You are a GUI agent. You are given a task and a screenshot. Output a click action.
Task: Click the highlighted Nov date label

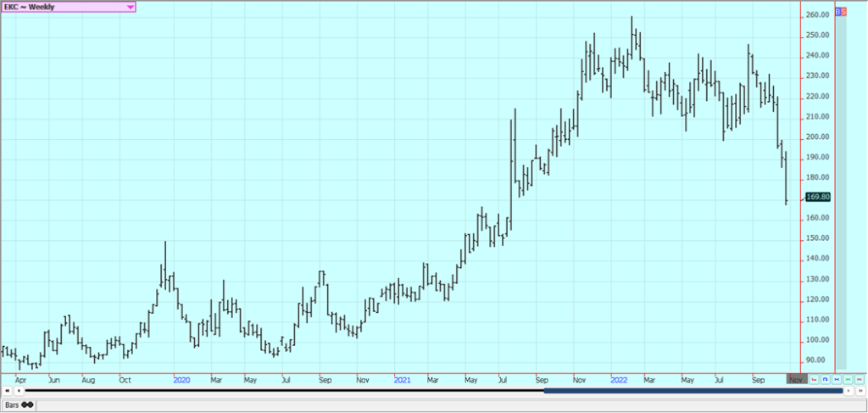797,380
